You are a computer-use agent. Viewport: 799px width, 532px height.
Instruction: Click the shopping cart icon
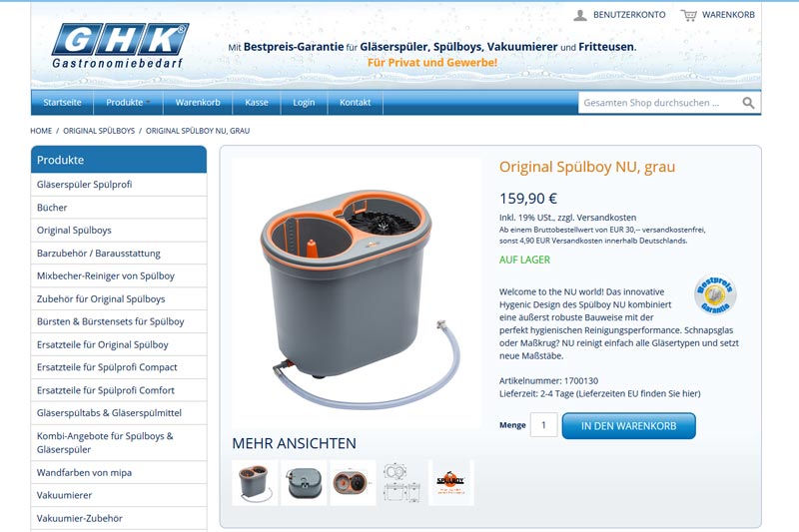tap(688, 15)
